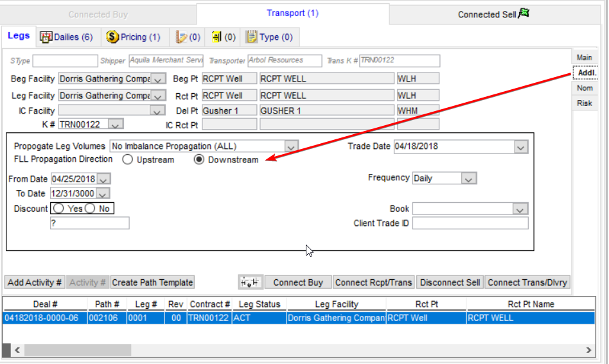This screenshot has width=609, height=364.
Task: Click the pencil notes icon tab (0)
Action: [x=182, y=37]
